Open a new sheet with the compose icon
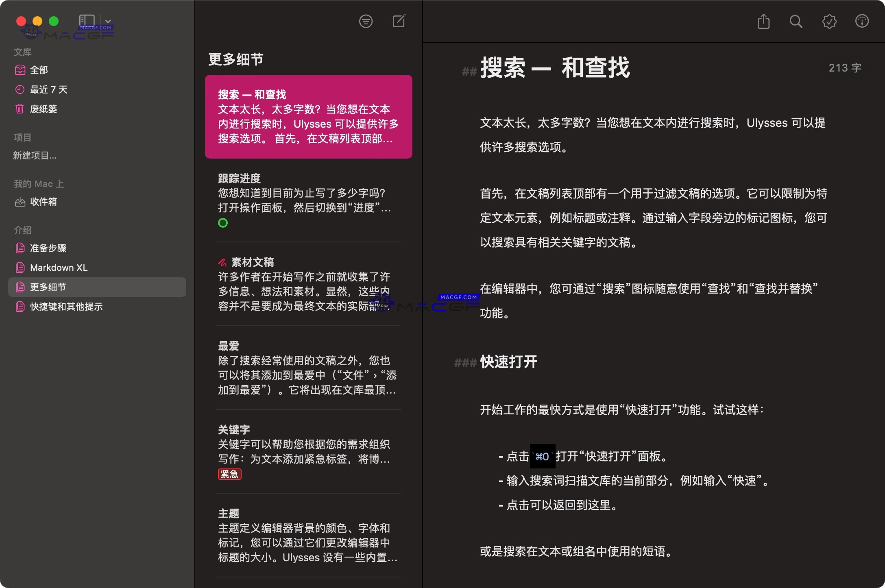 [x=399, y=21]
